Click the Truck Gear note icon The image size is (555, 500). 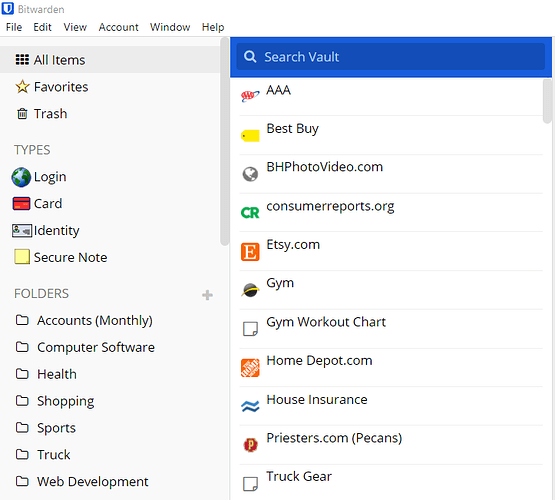pos(250,484)
